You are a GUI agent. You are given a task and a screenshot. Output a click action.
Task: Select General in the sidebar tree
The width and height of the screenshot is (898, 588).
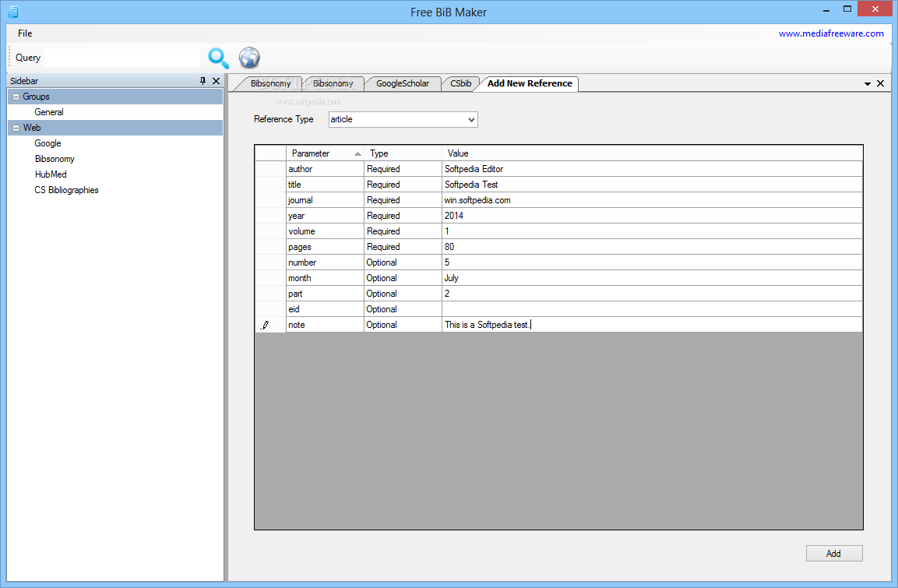pyautogui.click(x=49, y=112)
